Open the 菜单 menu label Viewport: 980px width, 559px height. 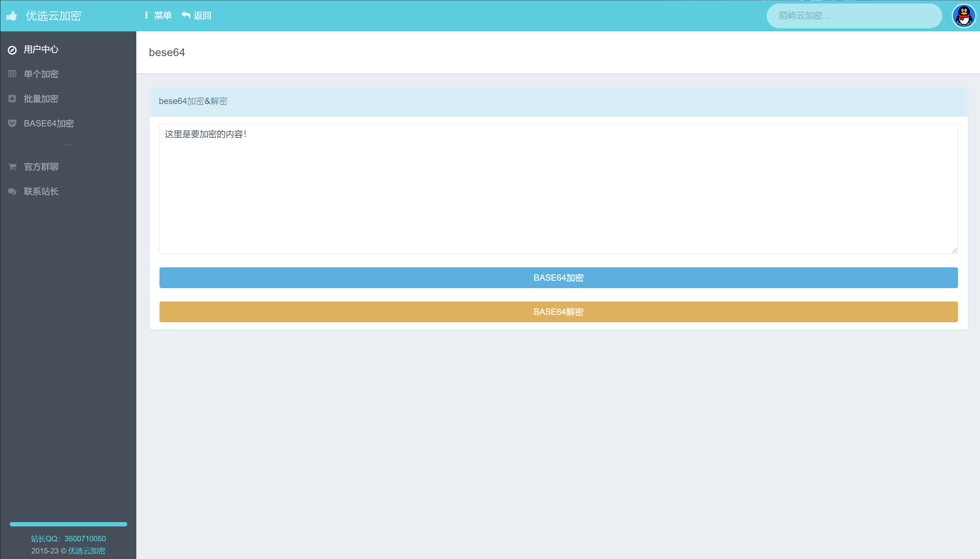click(163, 15)
